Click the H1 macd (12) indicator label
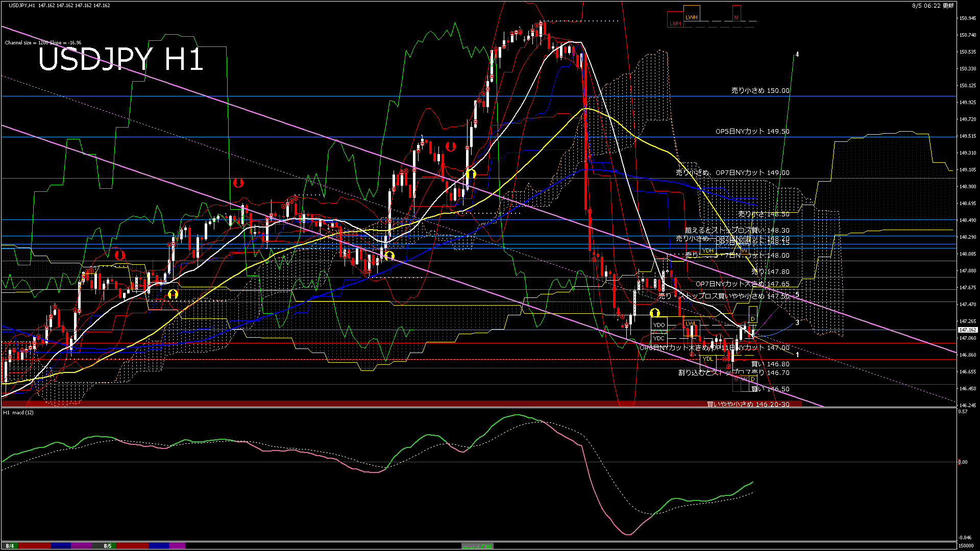Screen dimensions: 980x551 pos(18,412)
